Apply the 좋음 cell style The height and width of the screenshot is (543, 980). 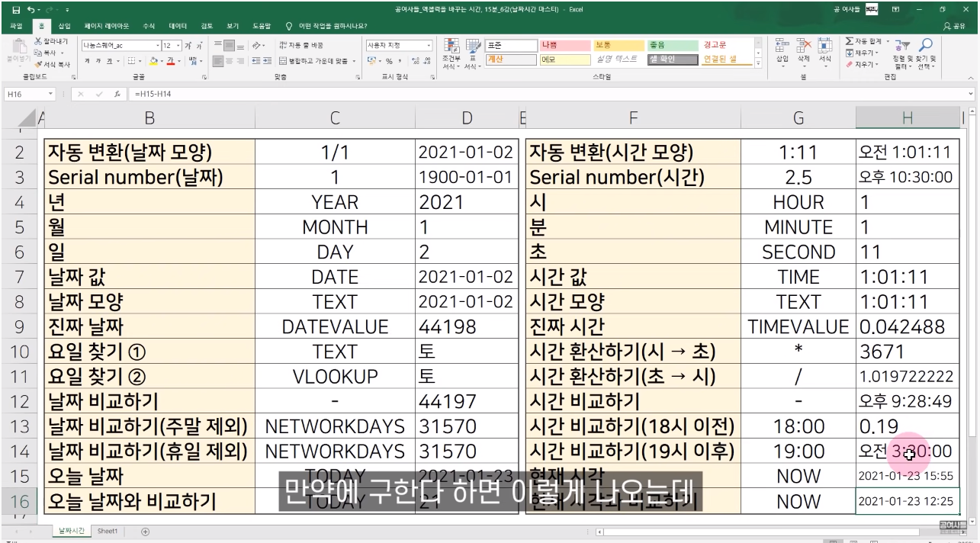tap(673, 45)
